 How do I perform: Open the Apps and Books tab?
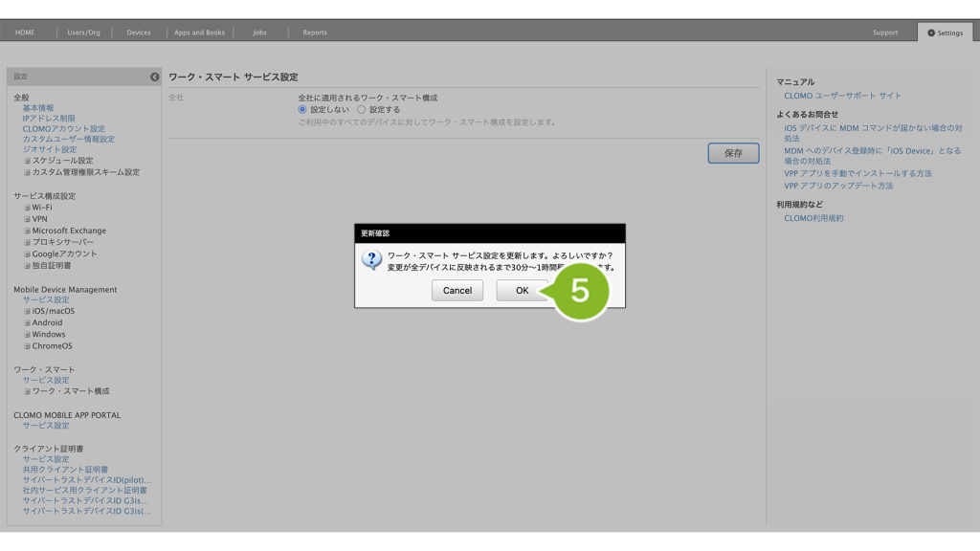pyautogui.click(x=199, y=33)
